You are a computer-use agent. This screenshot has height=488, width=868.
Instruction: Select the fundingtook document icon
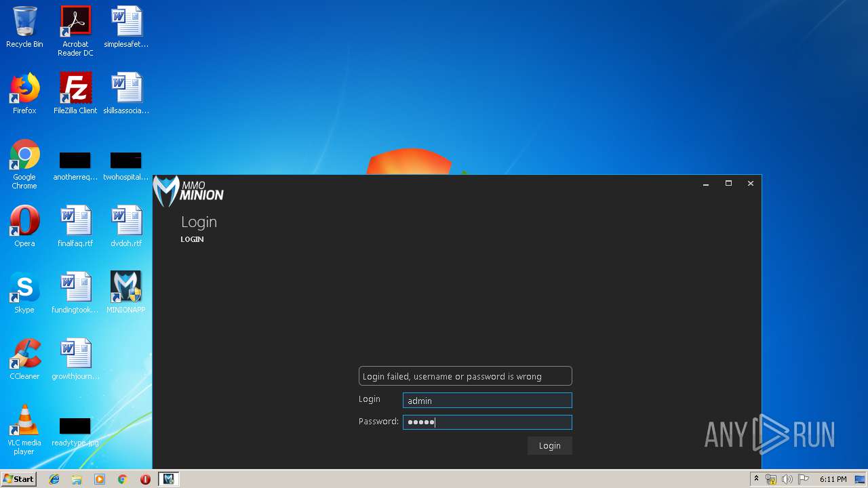(x=75, y=293)
